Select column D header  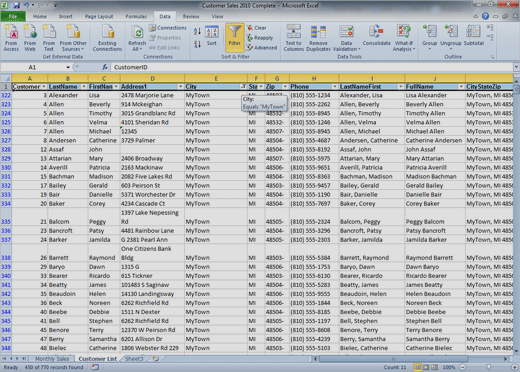pyautogui.click(x=152, y=78)
